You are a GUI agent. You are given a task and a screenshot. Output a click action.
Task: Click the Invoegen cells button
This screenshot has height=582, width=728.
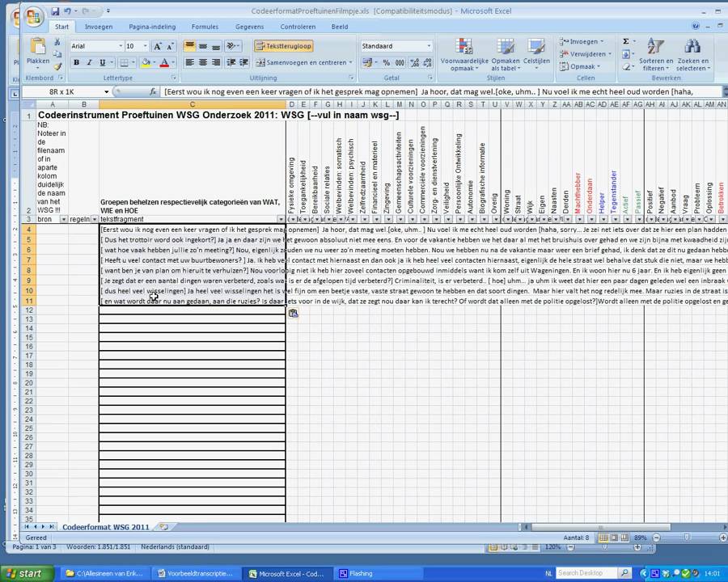point(582,41)
